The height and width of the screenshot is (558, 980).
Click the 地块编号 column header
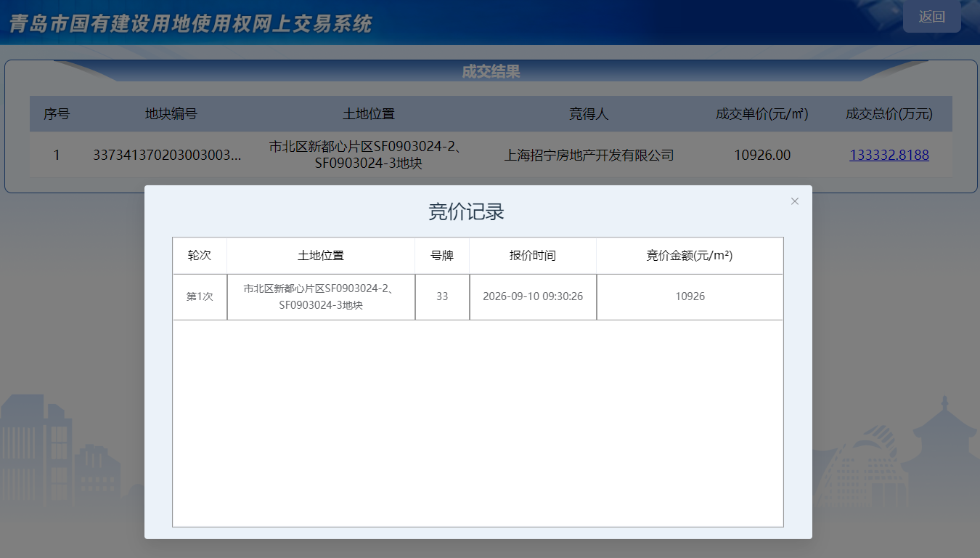[171, 114]
